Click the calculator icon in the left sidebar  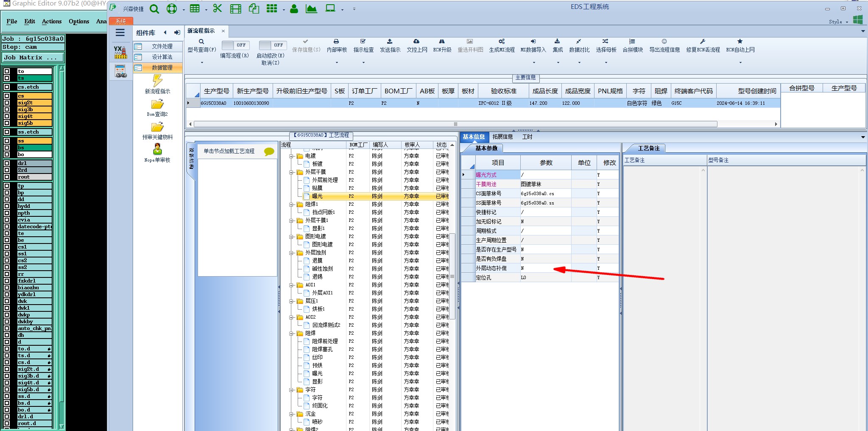click(120, 71)
